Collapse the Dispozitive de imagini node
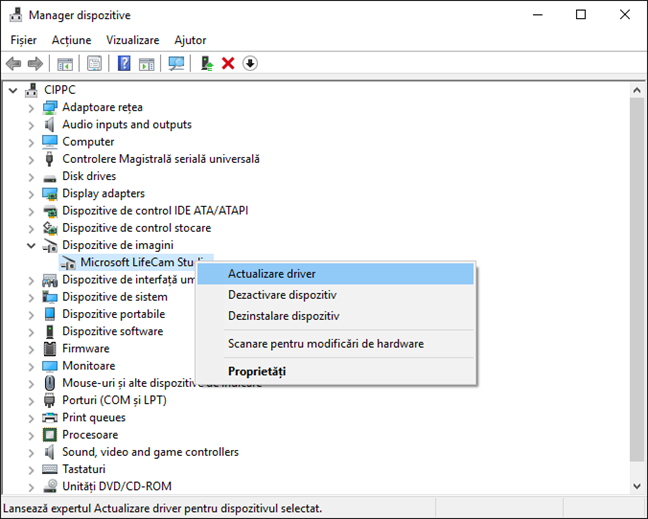 31,245
